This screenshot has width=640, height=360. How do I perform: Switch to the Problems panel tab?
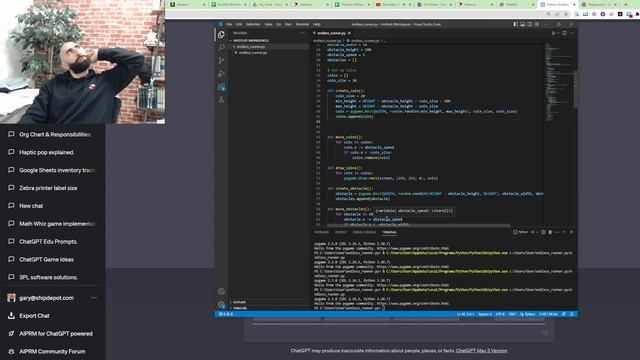pos(321,232)
